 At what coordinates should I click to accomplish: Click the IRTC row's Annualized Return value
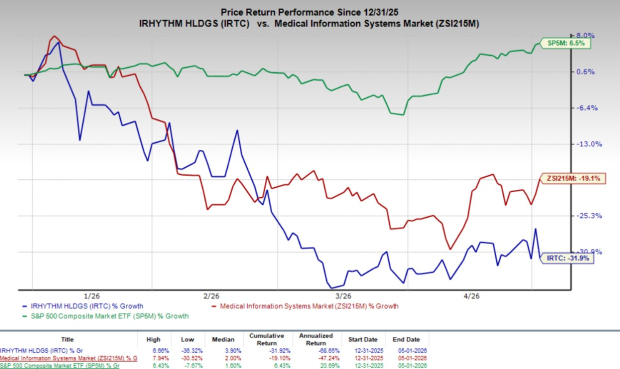pyautogui.click(x=329, y=351)
